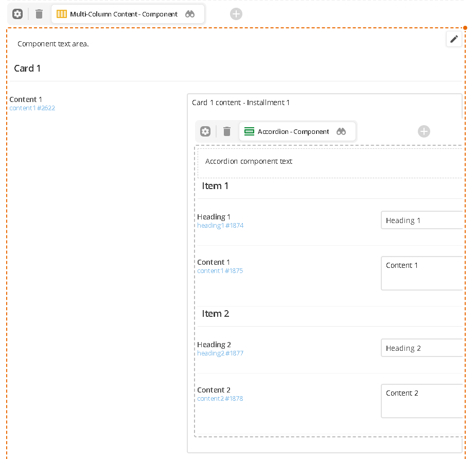The height and width of the screenshot is (459, 476).
Task: Open the content1 #2622 link
Action: pos(32,108)
